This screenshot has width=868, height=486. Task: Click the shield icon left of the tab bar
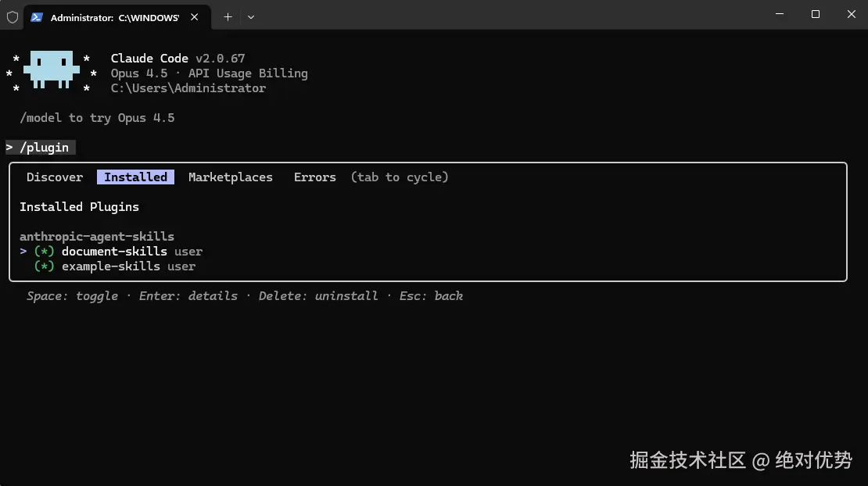[x=12, y=16]
